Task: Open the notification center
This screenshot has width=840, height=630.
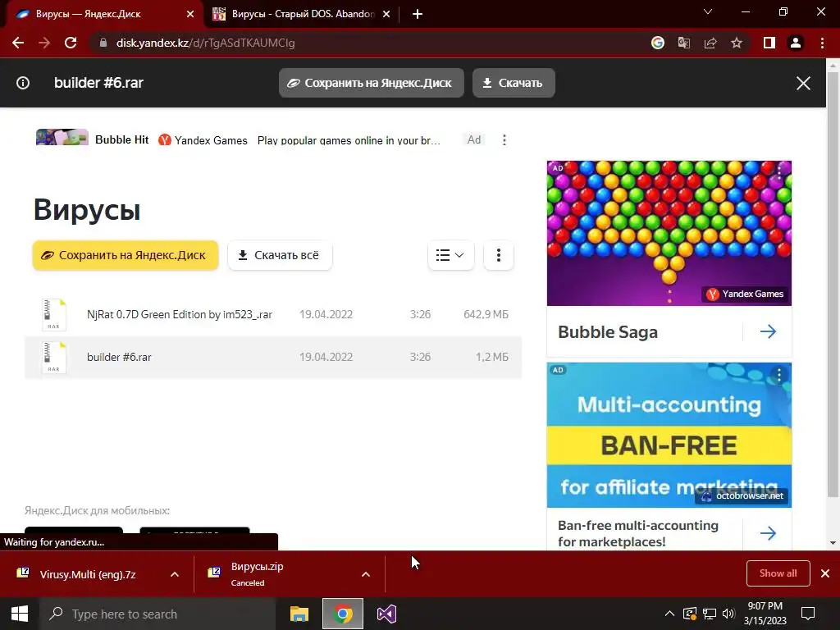Action: pos(808,614)
